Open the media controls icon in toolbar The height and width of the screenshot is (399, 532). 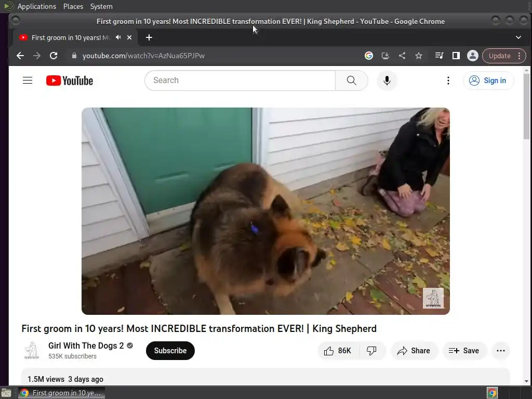point(439,56)
